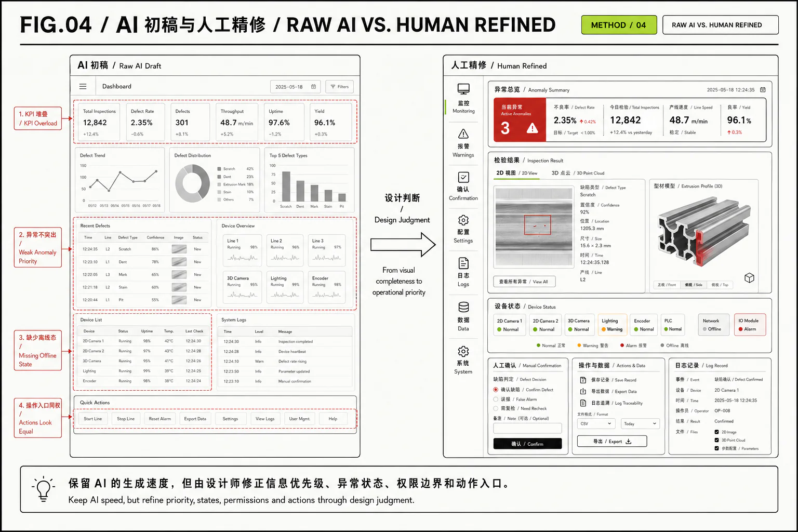Viewport: 798px width, 532px height.
Task: Click the Log Traceability document icon
Action: pyautogui.click(x=583, y=403)
